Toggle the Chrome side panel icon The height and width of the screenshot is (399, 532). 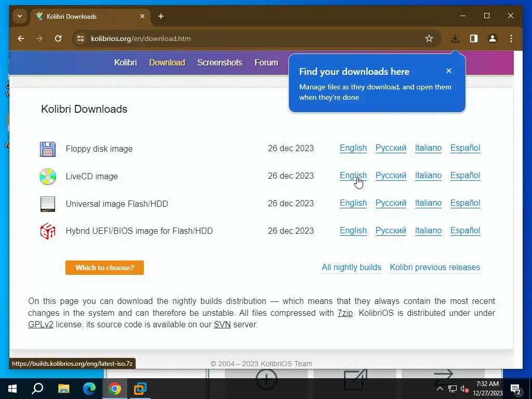(x=474, y=38)
